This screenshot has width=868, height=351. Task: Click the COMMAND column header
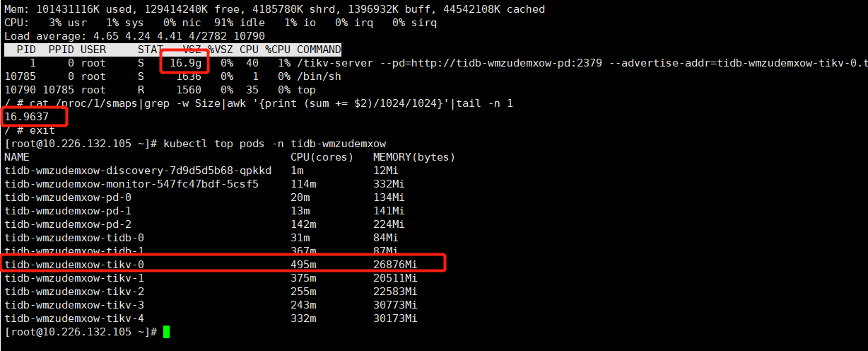[319, 50]
